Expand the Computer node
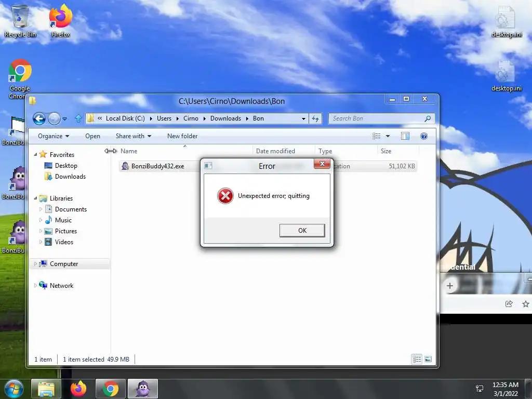532x399 pixels. [35, 263]
